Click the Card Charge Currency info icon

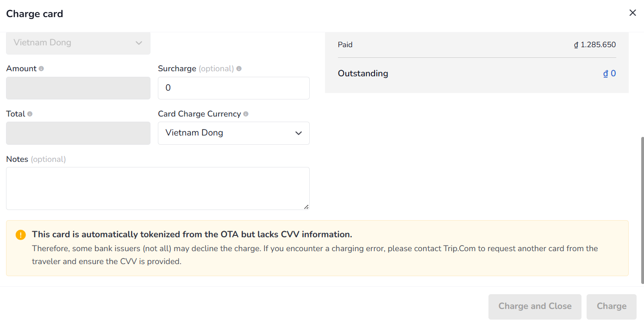pyautogui.click(x=246, y=114)
